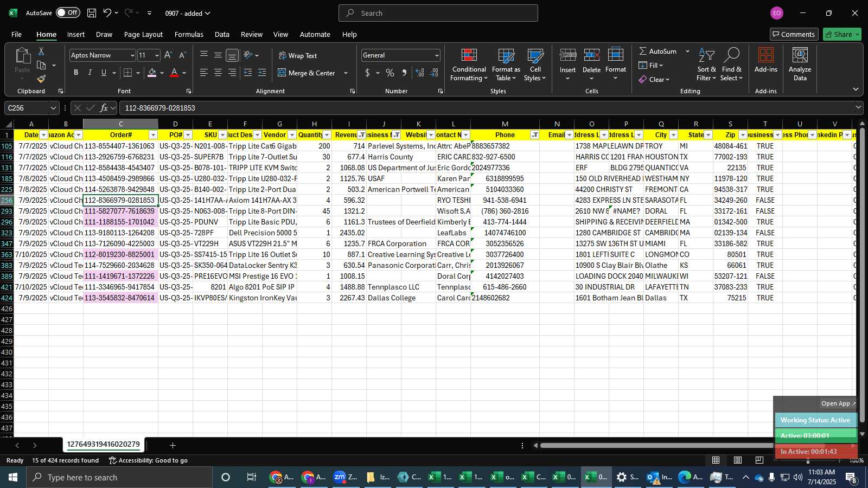Click AutoSum button

[658, 51]
